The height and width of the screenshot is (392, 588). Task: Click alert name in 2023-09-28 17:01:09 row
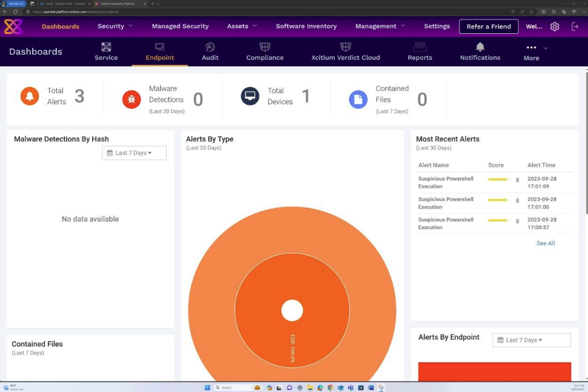tap(446, 182)
